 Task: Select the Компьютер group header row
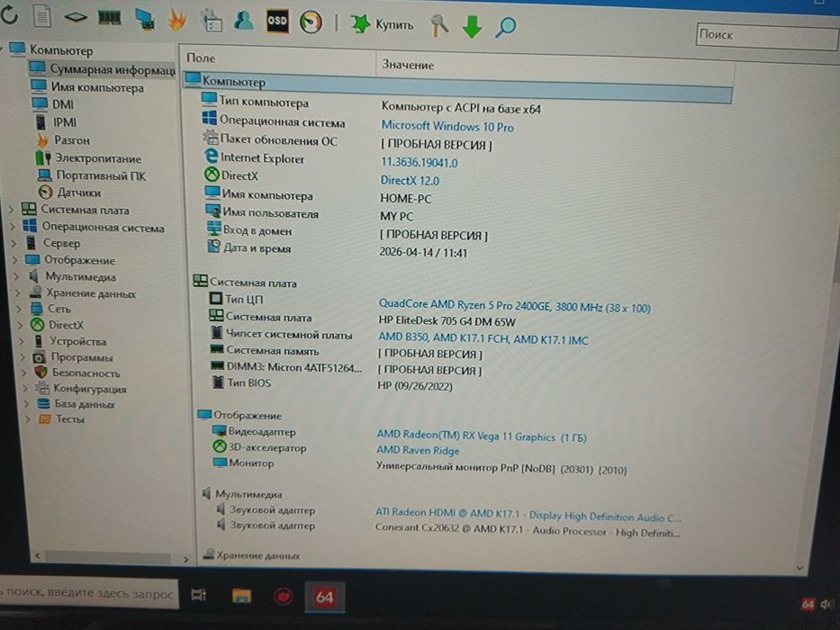click(x=458, y=86)
